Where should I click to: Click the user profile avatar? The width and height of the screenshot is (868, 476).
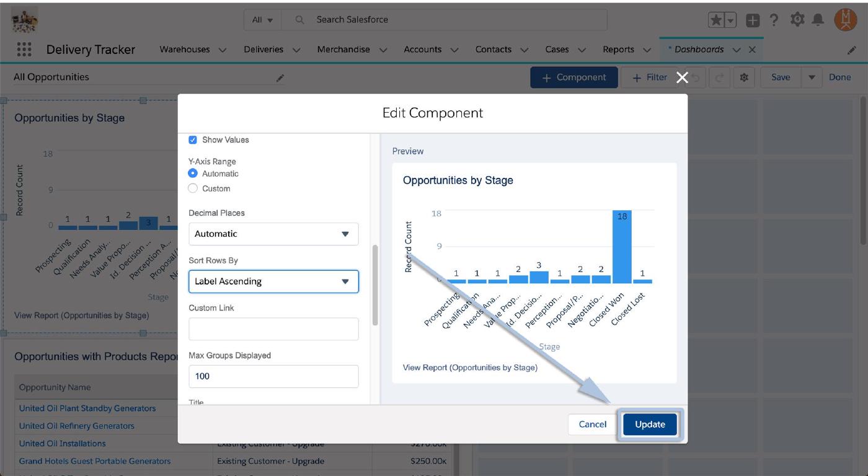845,20
